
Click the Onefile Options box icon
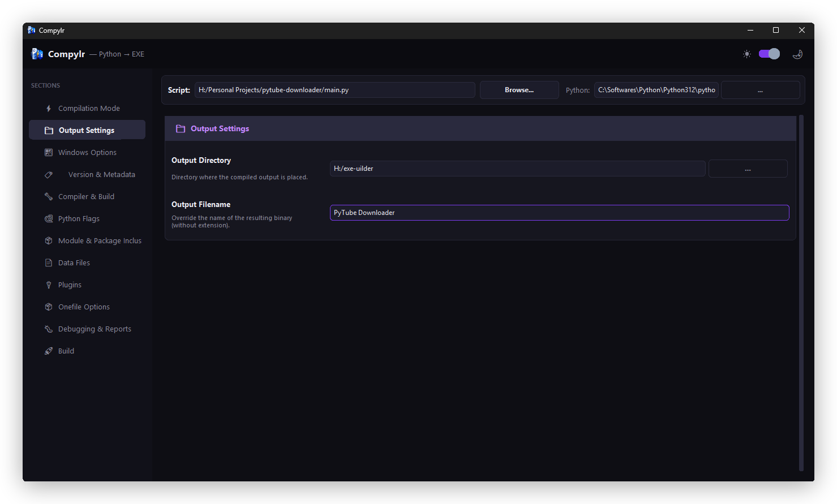pyautogui.click(x=49, y=307)
